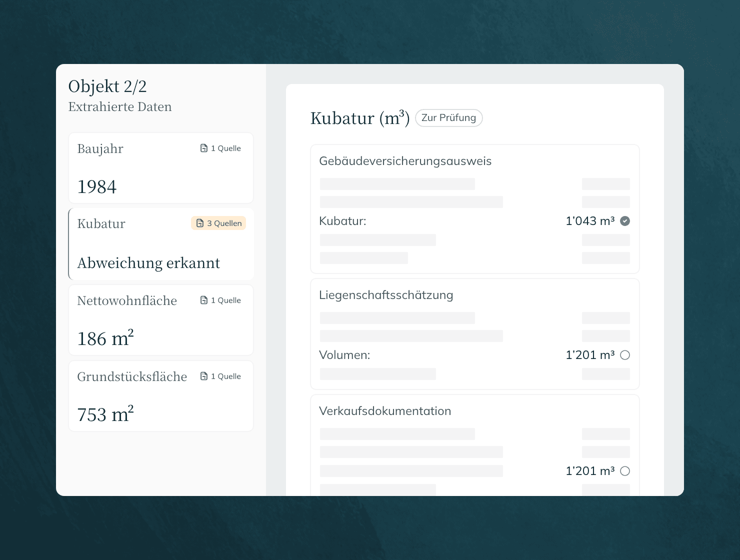Open the Grundstücksfläche card

click(x=161, y=396)
